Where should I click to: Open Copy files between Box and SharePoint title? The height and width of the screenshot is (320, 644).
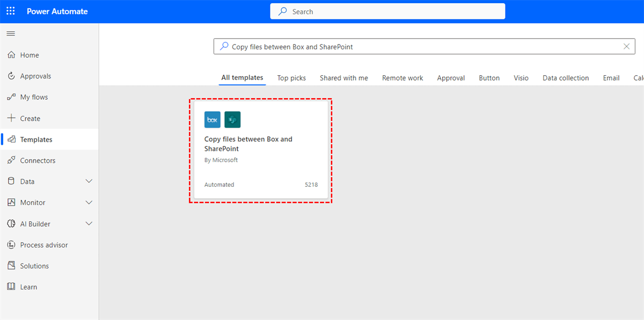tap(248, 144)
